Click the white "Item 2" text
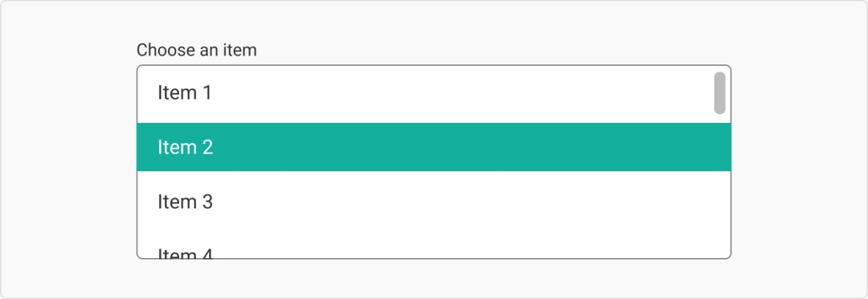 (185, 147)
